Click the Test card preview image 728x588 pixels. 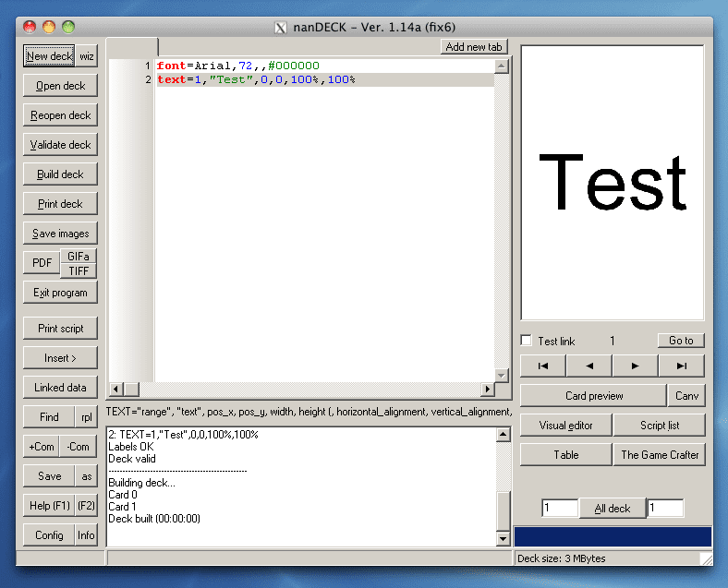[x=613, y=182]
